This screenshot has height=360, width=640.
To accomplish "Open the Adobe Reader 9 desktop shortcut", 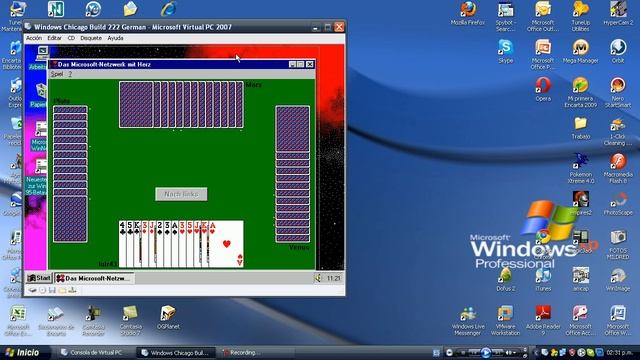I will (543, 321).
